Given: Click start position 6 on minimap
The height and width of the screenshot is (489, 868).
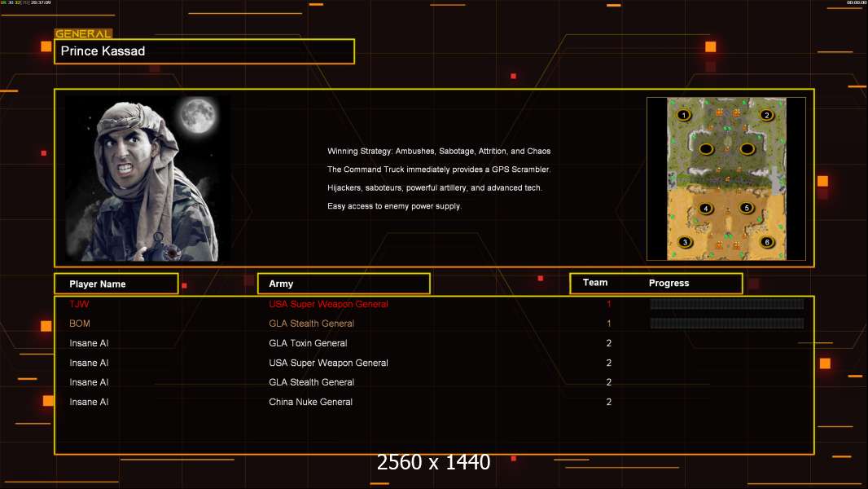Looking at the screenshot, I should (767, 241).
